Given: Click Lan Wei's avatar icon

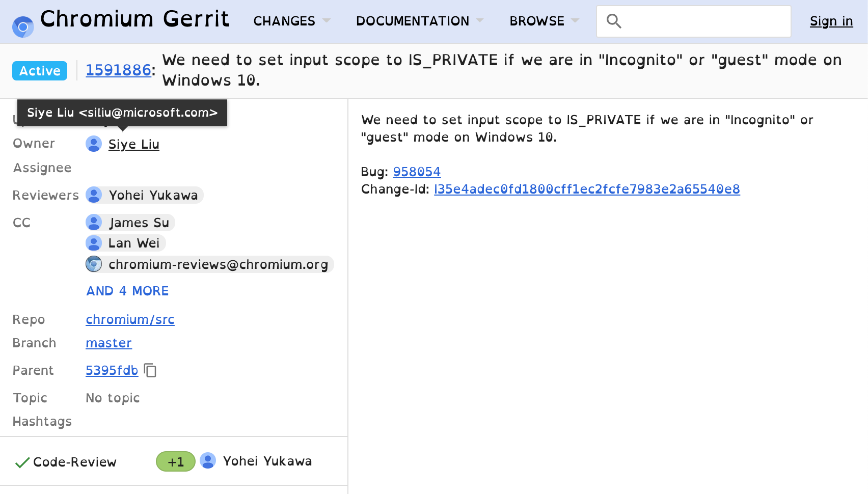Looking at the screenshot, I should 94,243.
